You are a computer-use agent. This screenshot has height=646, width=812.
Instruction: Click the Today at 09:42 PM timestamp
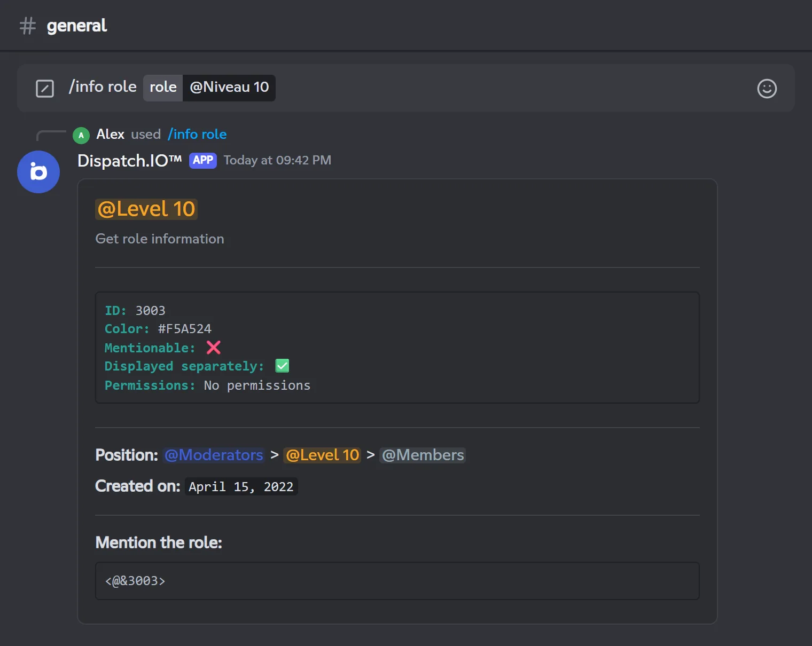[x=277, y=160]
